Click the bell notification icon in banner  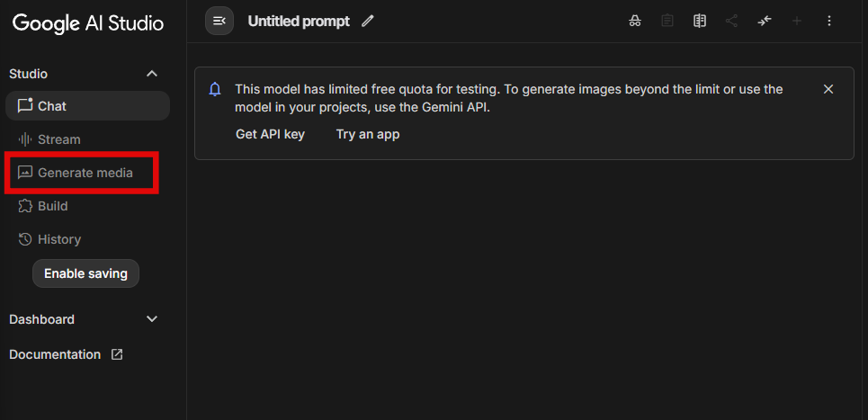click(215, 89)
